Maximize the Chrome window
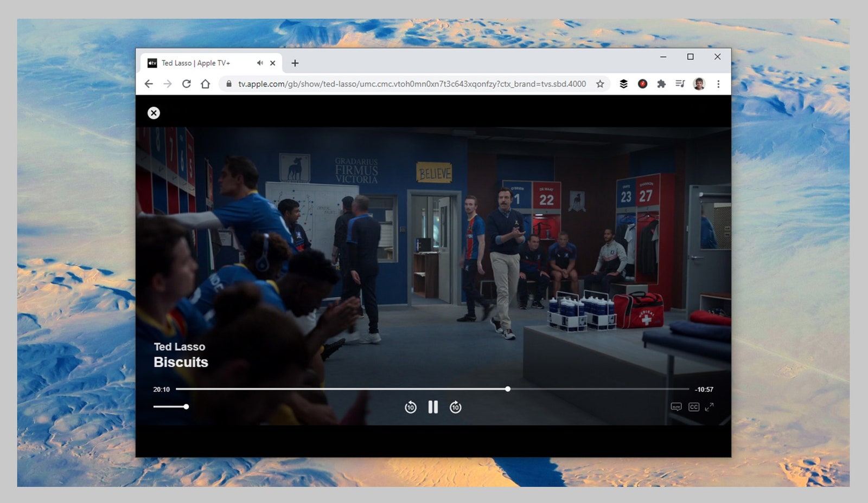868x503 pixels. click(x=690, y=56)
